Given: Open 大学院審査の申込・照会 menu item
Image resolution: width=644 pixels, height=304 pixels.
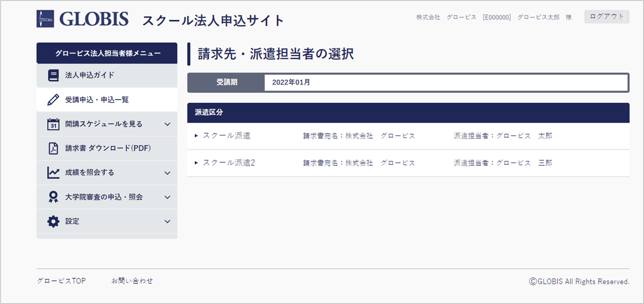Looking at the screenshot, I should 107,197.
